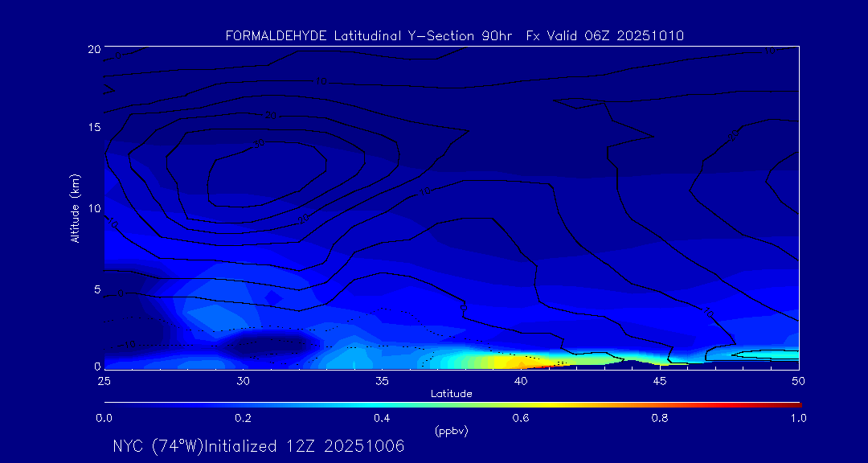Click the 'Latitude' axis label

click(x=452, y=394)
